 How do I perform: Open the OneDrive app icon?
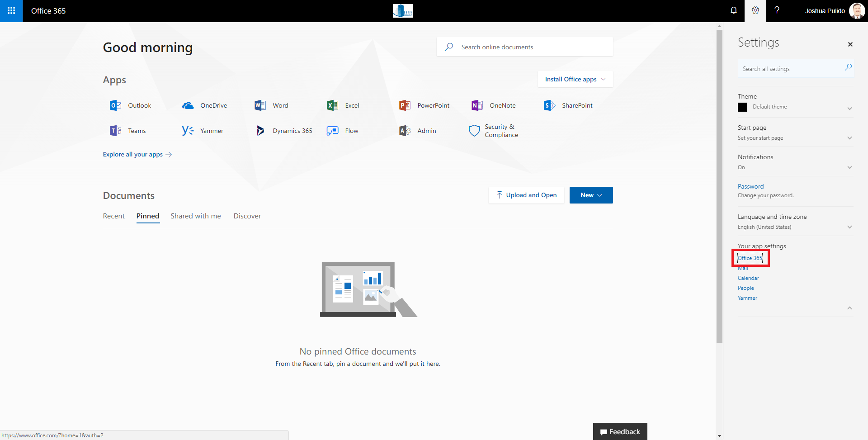tap(188, 105)
